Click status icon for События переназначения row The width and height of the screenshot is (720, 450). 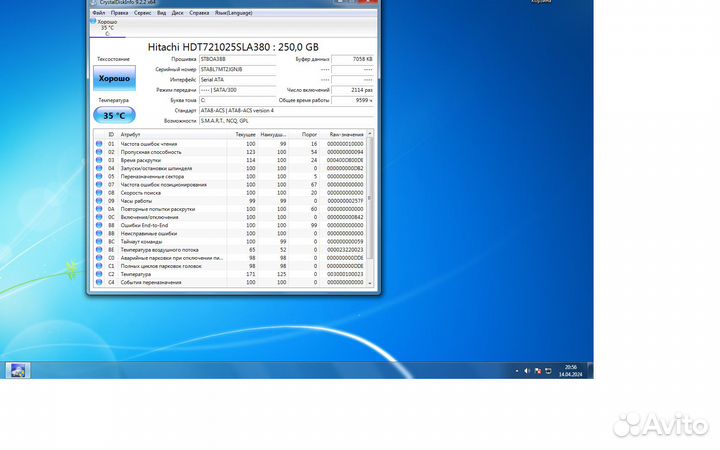pos(99,282)
